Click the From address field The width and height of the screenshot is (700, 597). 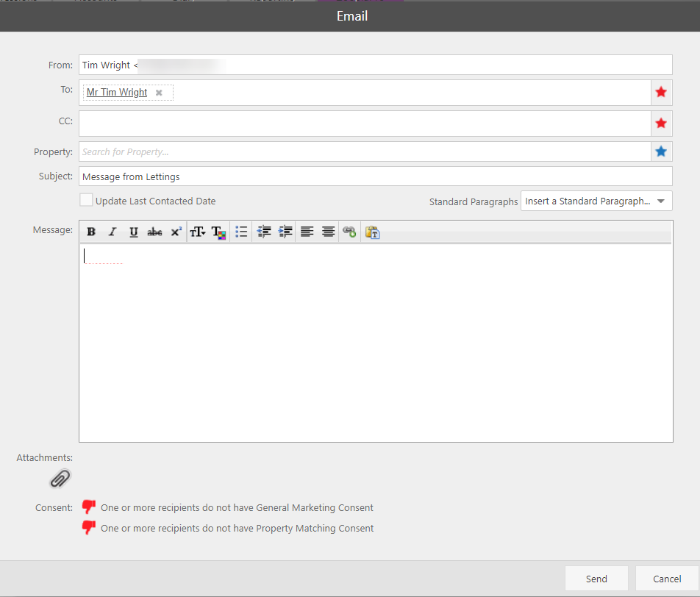(x=376, y=65)
